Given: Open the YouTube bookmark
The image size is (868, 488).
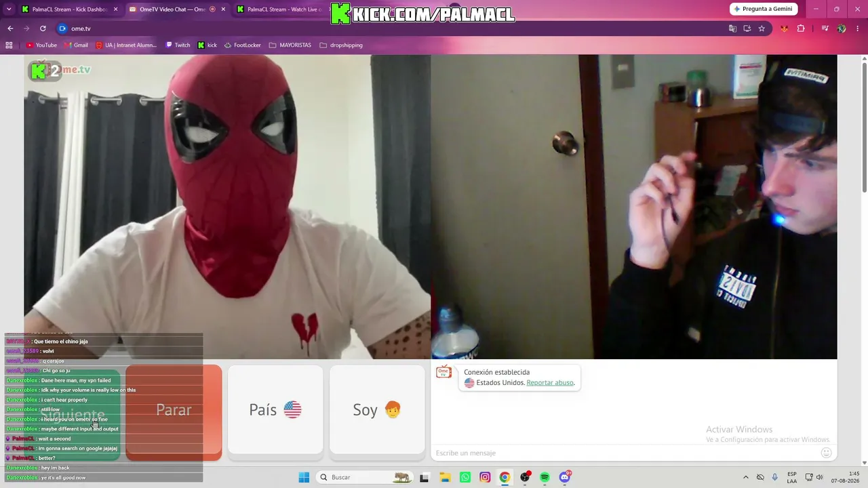Looking at the screenshot, I should tap(41, 45).
